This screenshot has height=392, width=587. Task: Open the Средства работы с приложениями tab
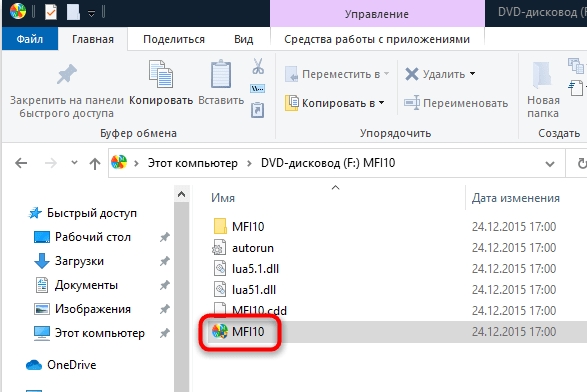pos(377,39)
